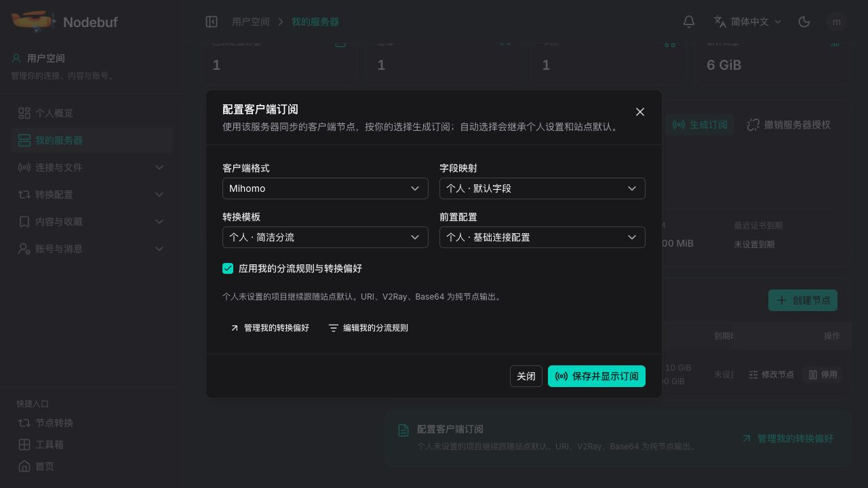Expand the 连接与文件 menu
Viewport: 868px width, 488px height.
tap(92, 167)
